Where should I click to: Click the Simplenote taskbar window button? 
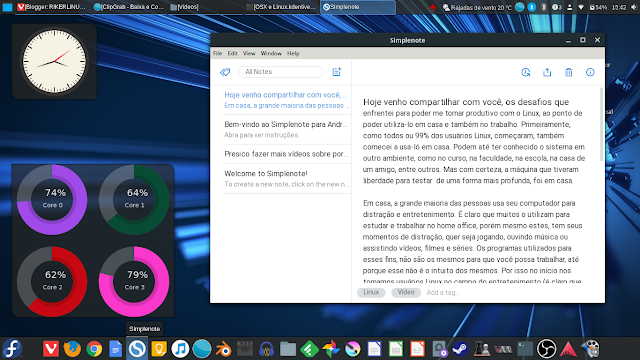[x=358, y=7]
